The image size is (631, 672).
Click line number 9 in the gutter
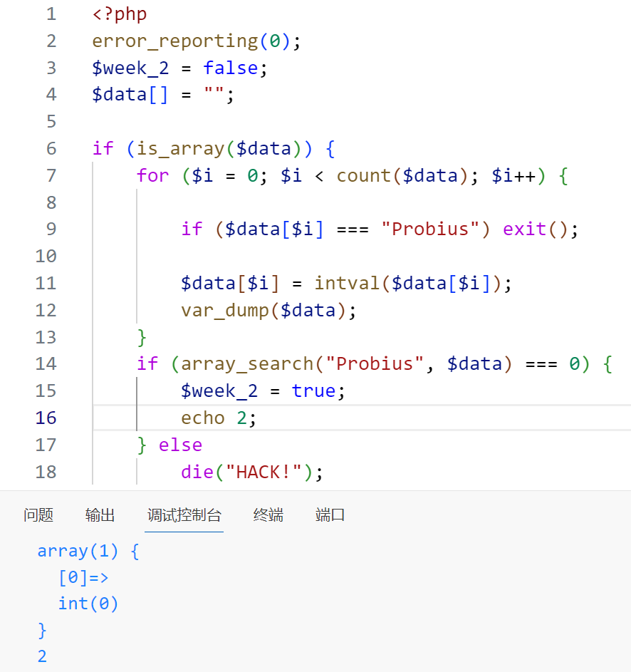(50, 229)
